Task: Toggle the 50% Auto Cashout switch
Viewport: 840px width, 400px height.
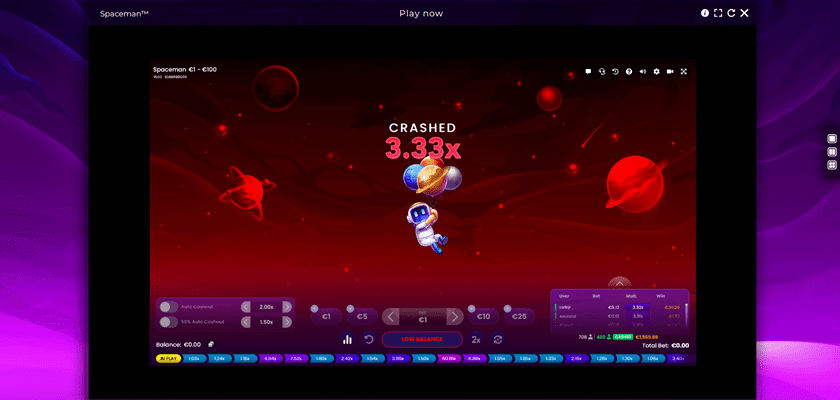Action: [x=169, y=322]
